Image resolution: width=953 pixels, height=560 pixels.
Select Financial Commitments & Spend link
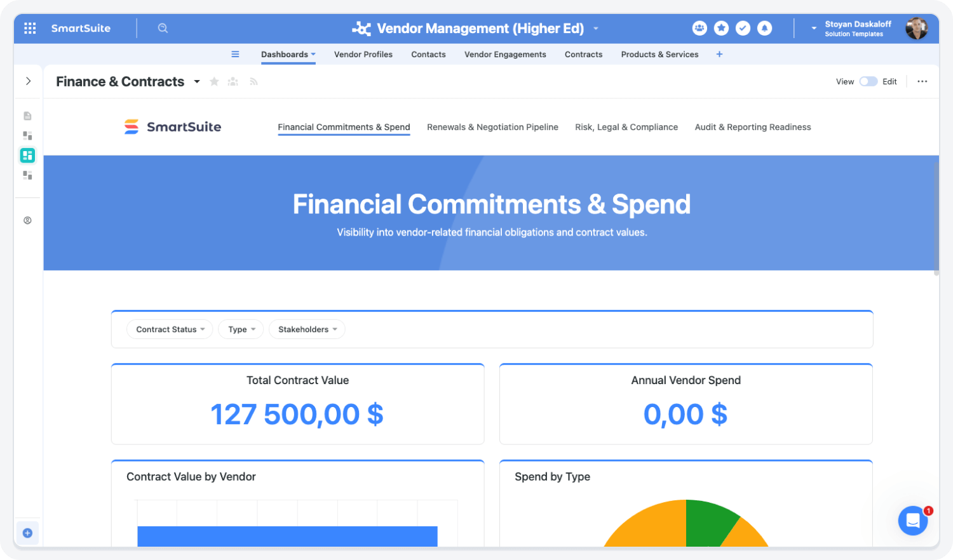coord(344,127)
